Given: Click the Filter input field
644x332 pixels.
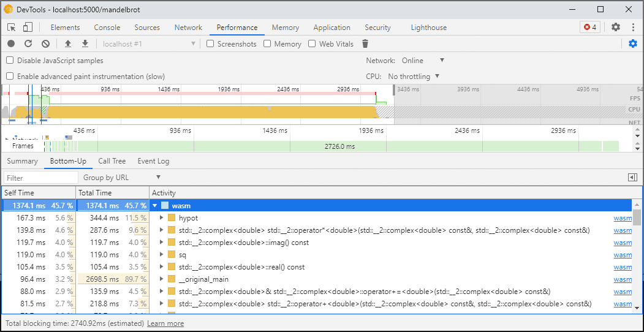Looking at the screenshot, I should (x=40, y=178).
